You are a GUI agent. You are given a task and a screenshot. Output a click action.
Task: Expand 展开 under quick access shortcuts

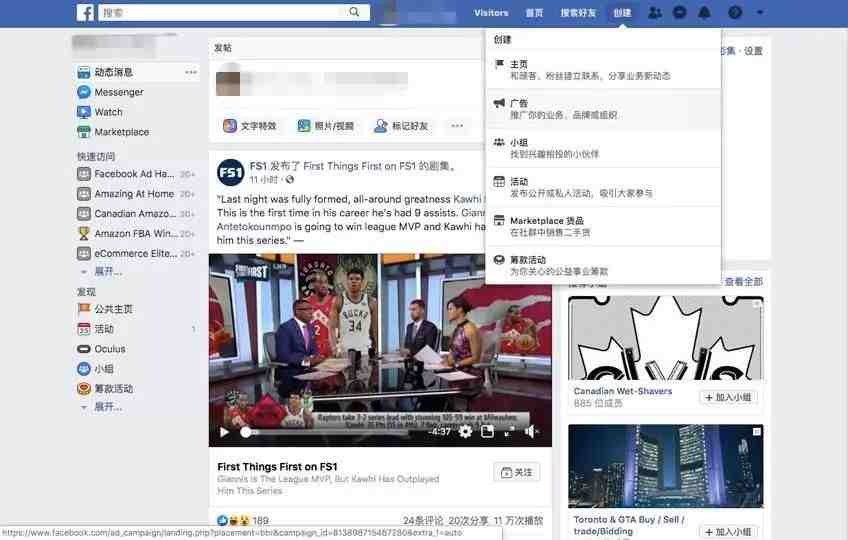pos(108,271)
